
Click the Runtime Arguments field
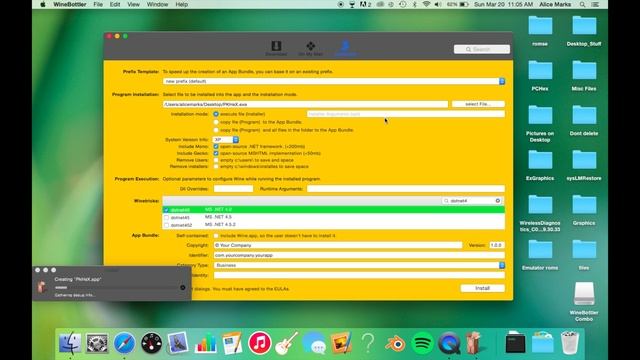(406, 189)
